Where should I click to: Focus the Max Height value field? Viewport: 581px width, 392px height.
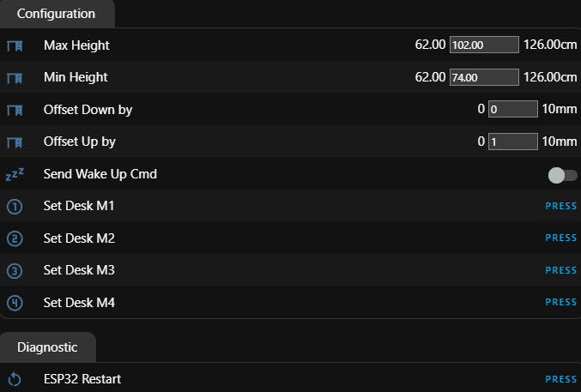pyautogui.click(x=484, y=45)
